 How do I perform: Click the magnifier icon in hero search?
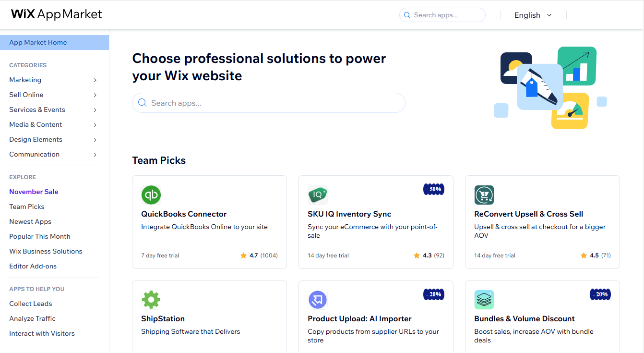pyautogui.click(x=142, y=103)
